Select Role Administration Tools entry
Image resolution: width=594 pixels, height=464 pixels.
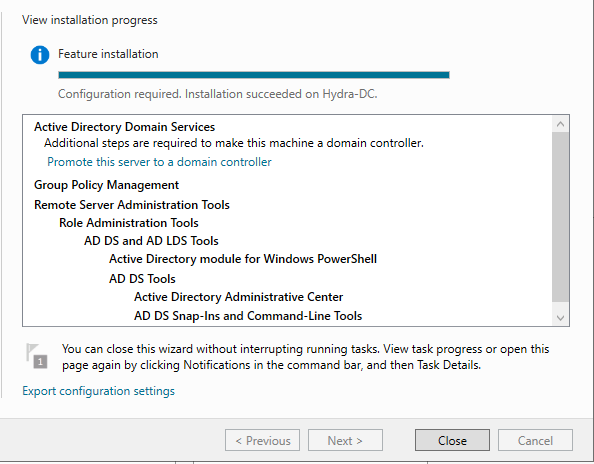point(129,223)
